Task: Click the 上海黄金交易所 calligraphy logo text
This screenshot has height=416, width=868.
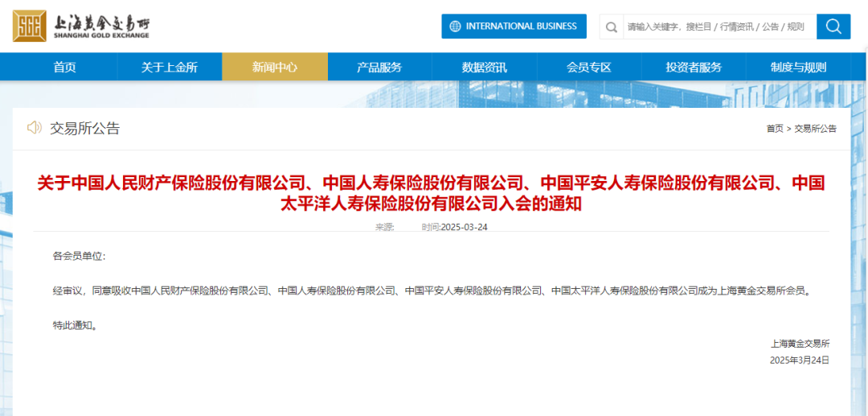Action: point(100,23)
